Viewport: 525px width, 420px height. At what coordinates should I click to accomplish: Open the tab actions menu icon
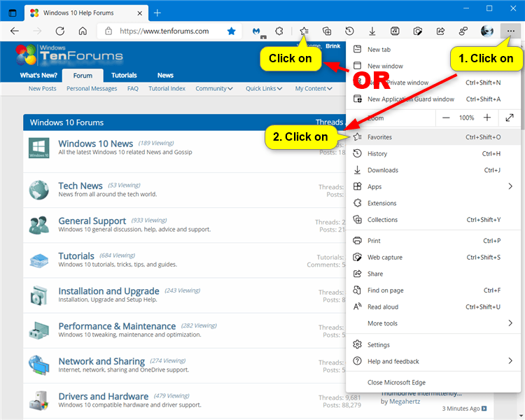[13, 13]
